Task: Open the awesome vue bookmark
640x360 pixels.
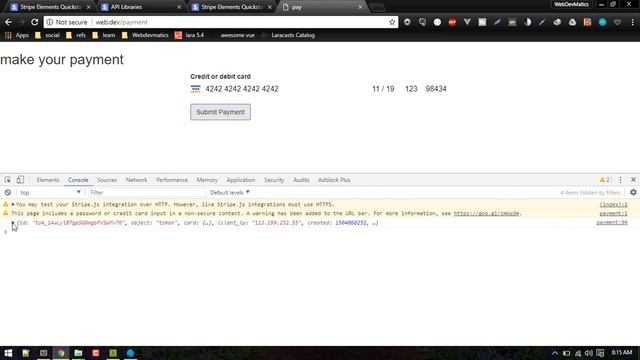Action: coord(238,35)
